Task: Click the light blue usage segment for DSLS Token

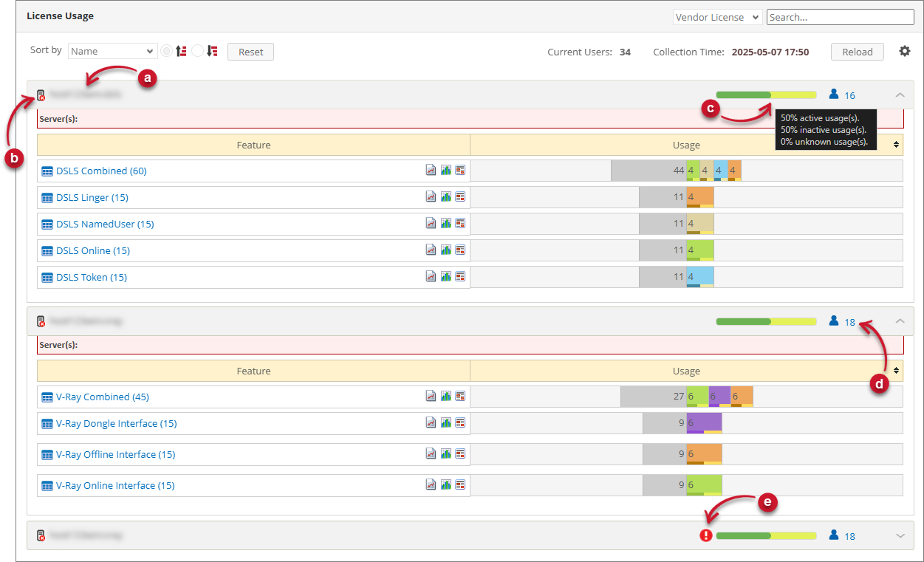Action: coord(700,277)
